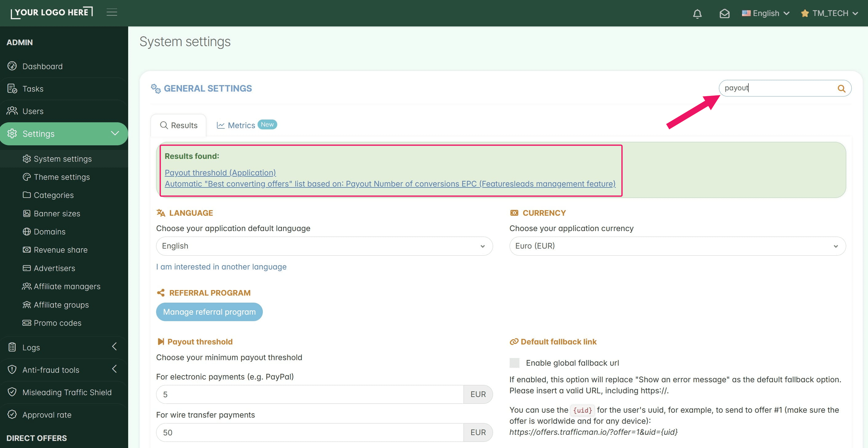This screenshot has height=448, width=868.
Task: Switch to the Metrics tab
Action: (246, 125)
